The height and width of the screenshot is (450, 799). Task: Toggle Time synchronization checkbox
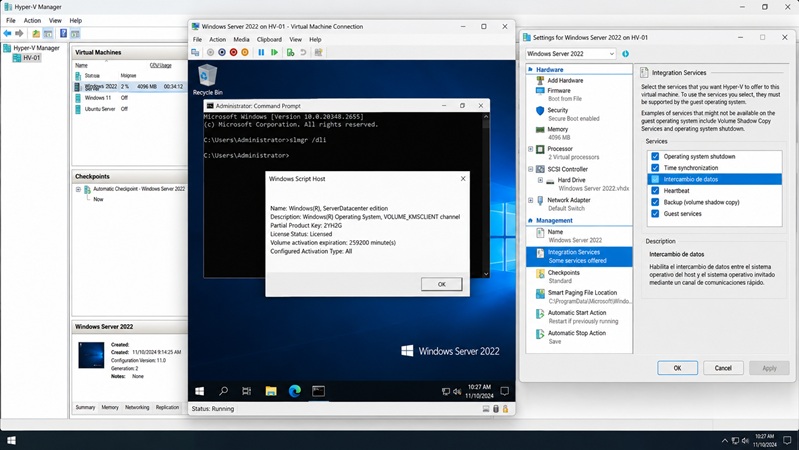pyautogui.click(x=655, y=168)
